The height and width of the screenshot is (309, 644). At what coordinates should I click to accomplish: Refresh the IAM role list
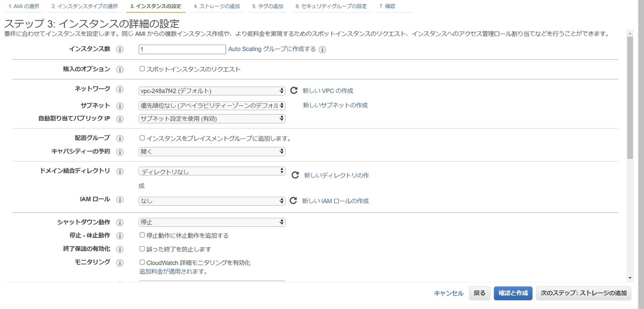coord(293,200)
